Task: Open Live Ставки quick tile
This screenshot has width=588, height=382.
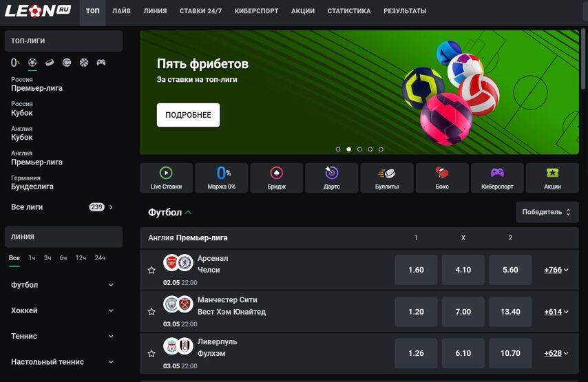Action: coord(166,178)
